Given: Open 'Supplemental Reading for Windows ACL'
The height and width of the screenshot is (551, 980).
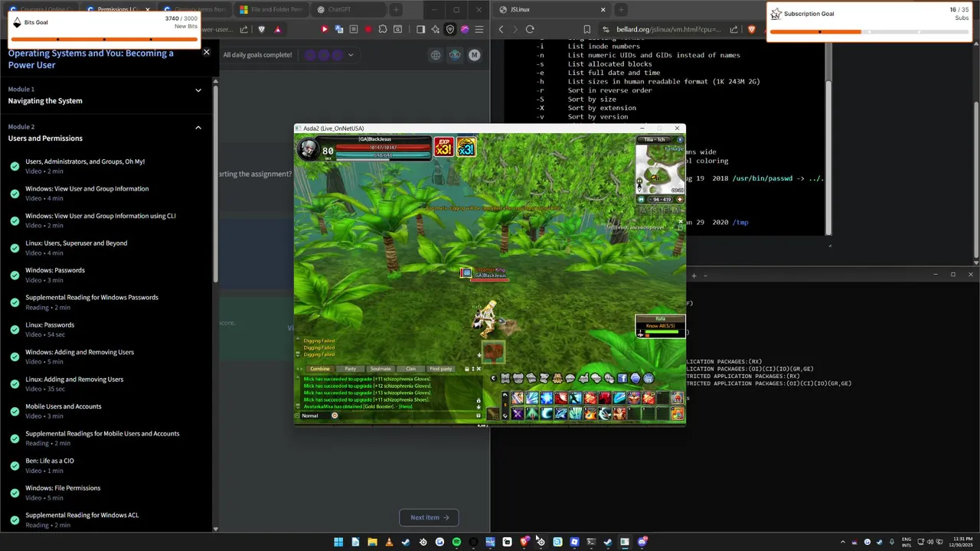Looking at the screenshot, I should coord(82,515).
